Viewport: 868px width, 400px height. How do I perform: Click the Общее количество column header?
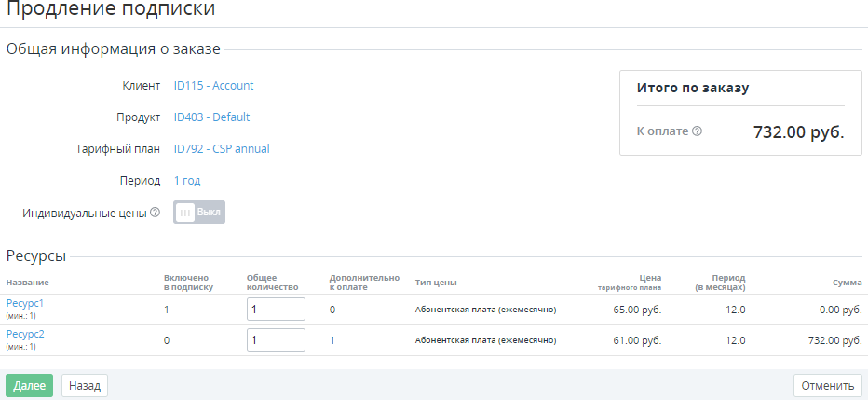point(271,283)
